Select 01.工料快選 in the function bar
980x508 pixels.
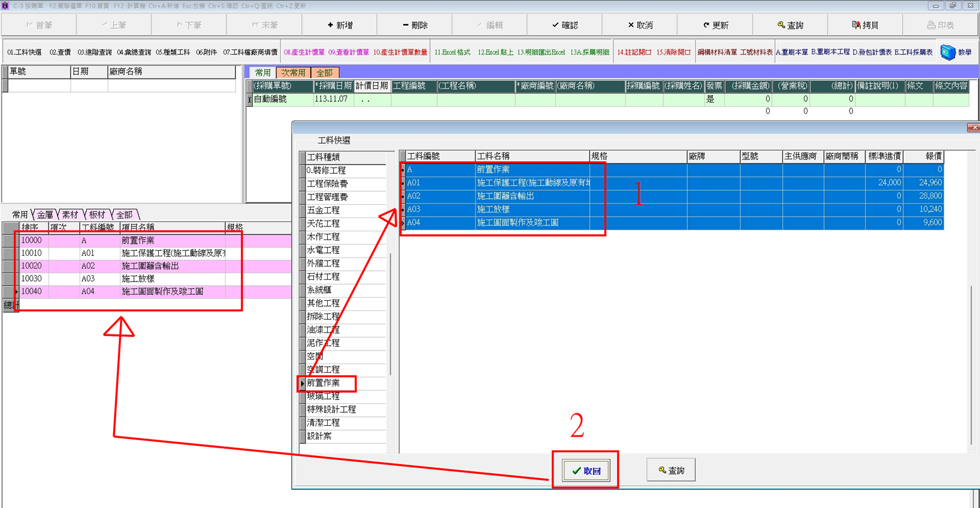[25, 53]
